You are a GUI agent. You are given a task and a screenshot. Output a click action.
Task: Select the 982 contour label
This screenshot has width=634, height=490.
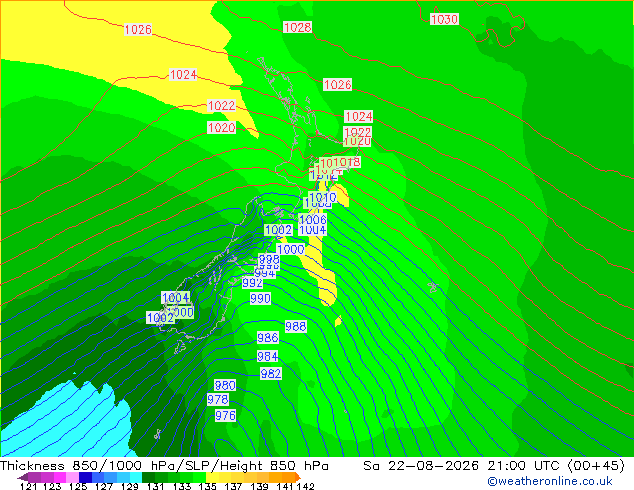pyautogui.click(x=271, y=373)
